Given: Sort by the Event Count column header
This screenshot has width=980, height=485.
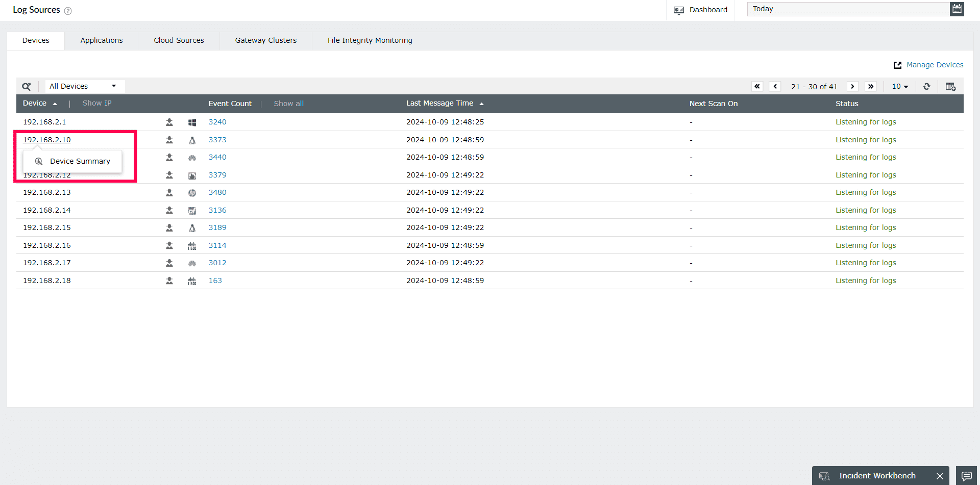Looking at the screenshot, I should point(230,104).
